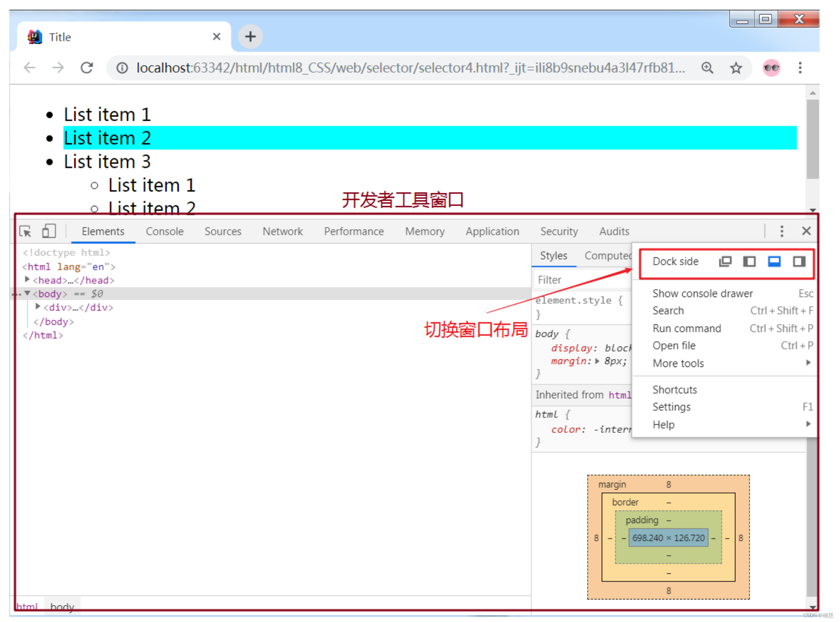Screen dimensions: 840x622
Task: Select the doctype html line
Action: pyautogui.click(x=66, y=252)
